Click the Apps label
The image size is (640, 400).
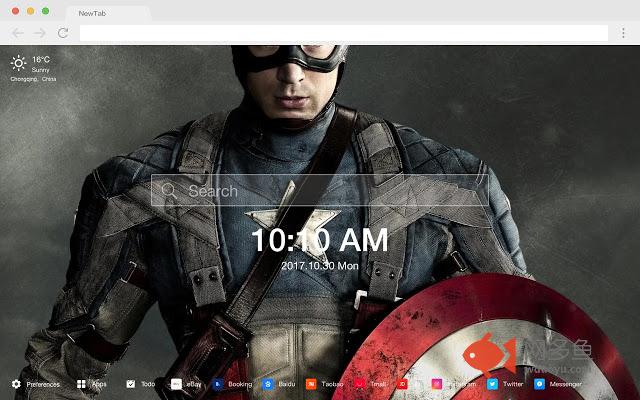pyautogui.click(x=99, y=384)
